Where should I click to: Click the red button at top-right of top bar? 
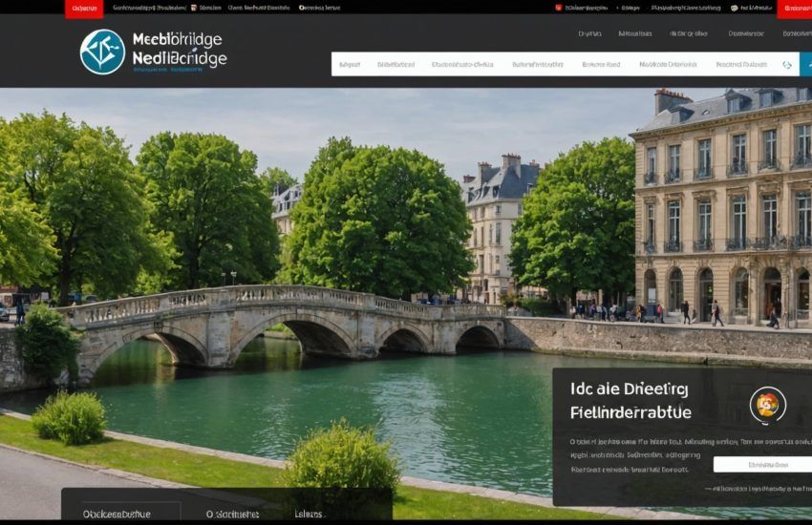click(x=797, y=9)
